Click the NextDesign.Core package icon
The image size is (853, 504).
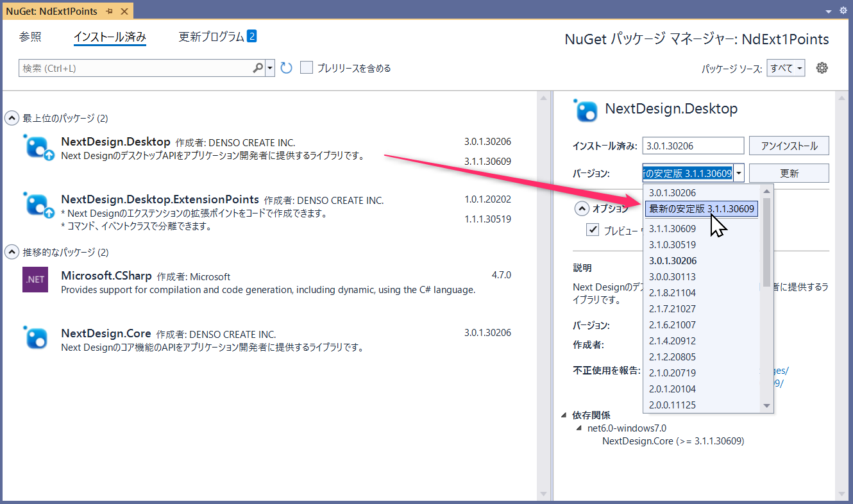pos(36,337)
